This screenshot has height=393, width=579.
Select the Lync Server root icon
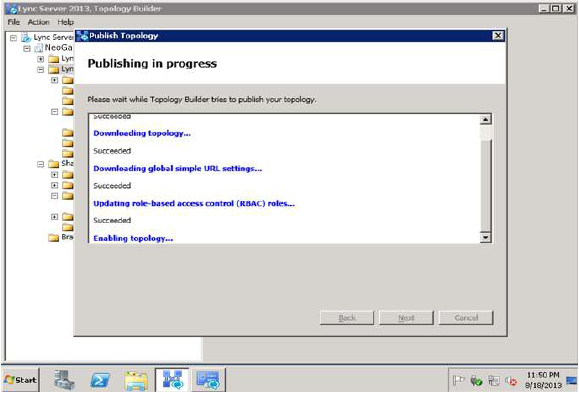(x=26, y=37)
